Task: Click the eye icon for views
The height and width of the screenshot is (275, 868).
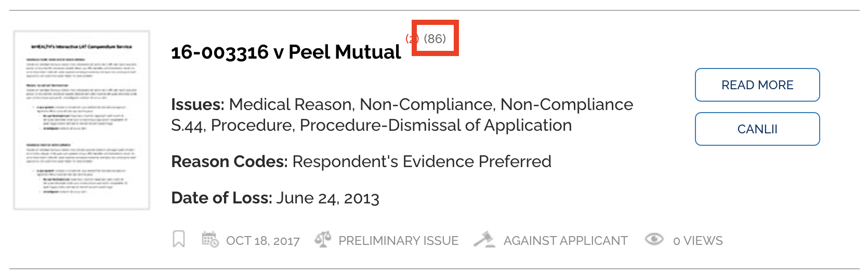Action: pyautogui.click(x=654, y=239)
